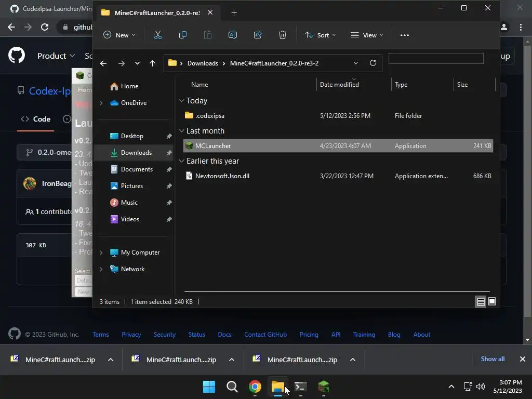Collapse the Earlier this year group
The height and width of the screenshot is (399, 532).
click(x=181, y=161)
